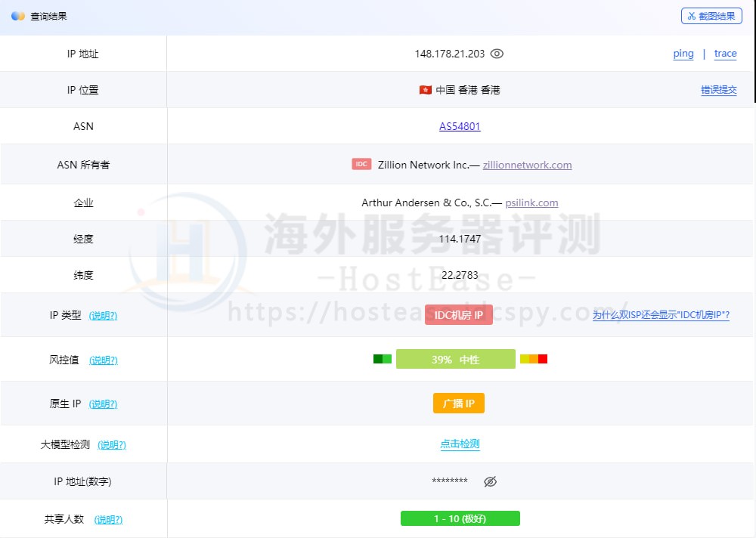Click the 截图结果 screenshot button
The height and width of the screenshot is (538, 756).
click(711, 16)
